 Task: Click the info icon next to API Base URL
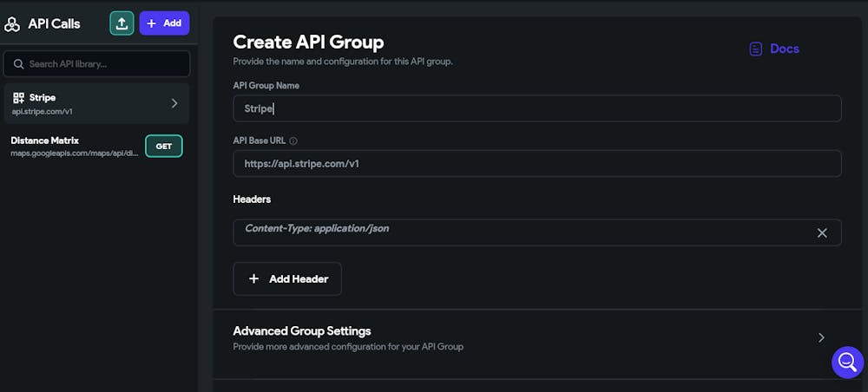click(293, 141)
